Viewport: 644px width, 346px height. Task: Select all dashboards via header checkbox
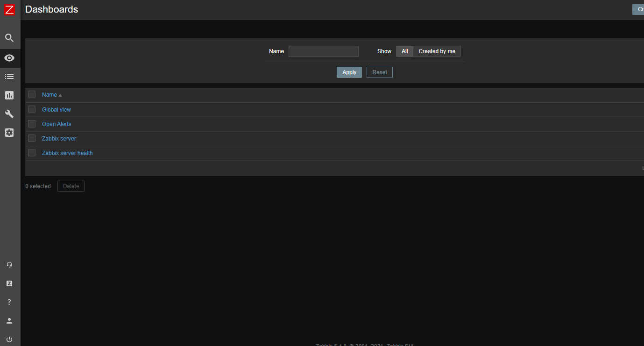point(31,94)
